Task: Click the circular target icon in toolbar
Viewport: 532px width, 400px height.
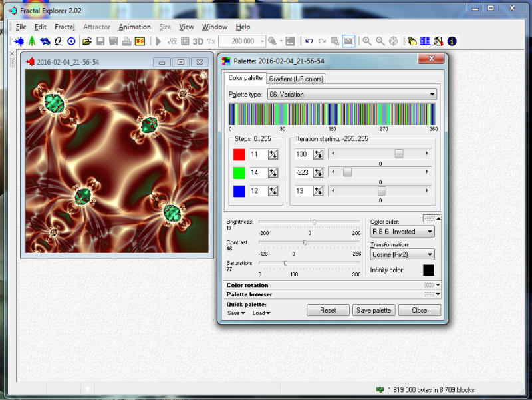Action: point(71,41)
